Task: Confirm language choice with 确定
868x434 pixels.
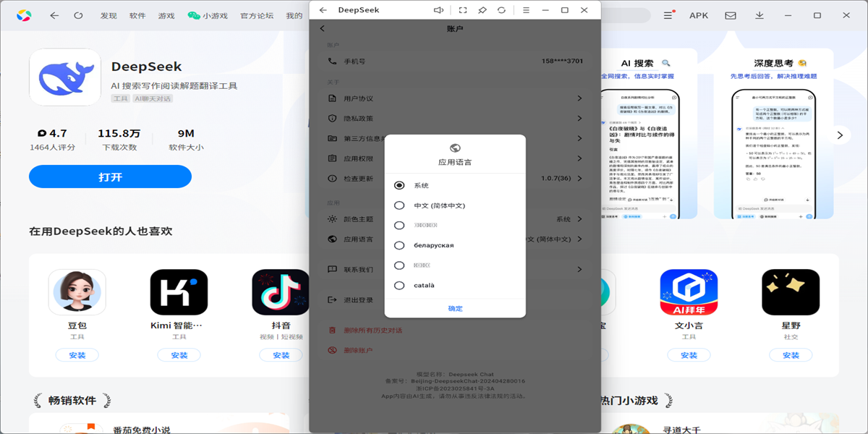Action: [455, 307]
